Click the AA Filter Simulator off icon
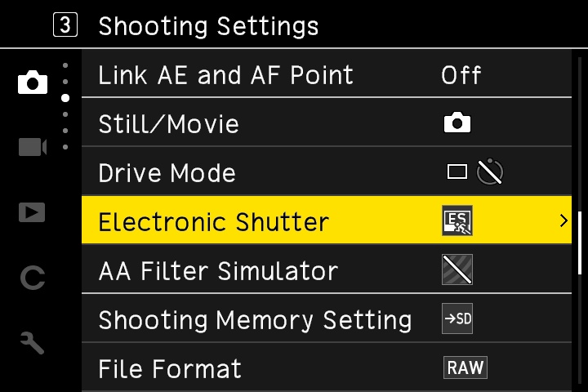 click(457, 270)
